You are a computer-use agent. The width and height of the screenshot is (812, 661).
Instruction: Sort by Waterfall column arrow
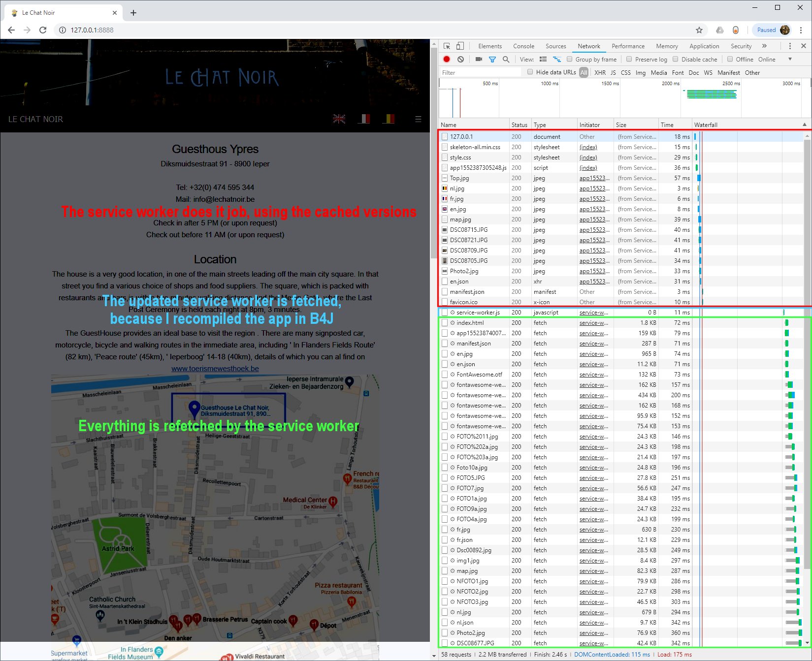click(805, 125)
